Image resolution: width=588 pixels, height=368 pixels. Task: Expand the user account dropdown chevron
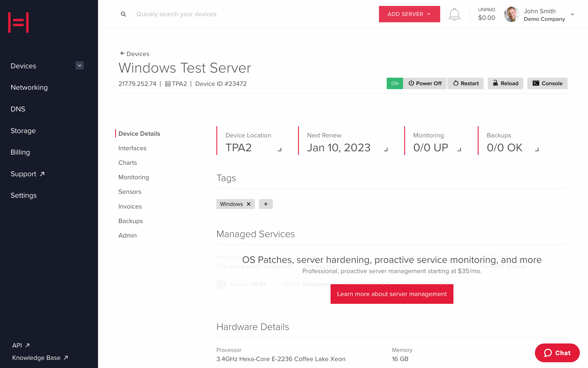(572, 14)
